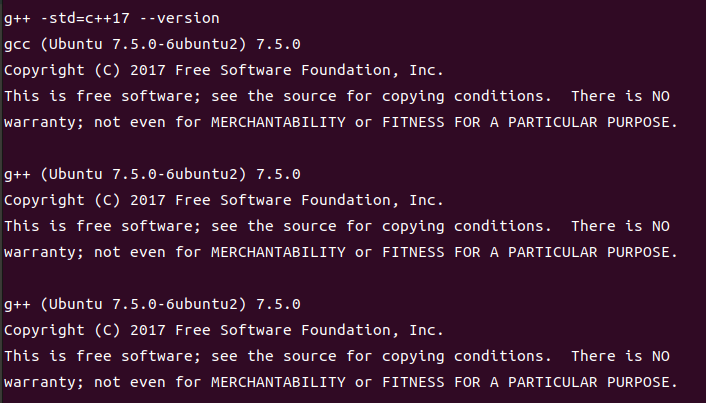Click the last 'This is free software' line

coord(337,357)
